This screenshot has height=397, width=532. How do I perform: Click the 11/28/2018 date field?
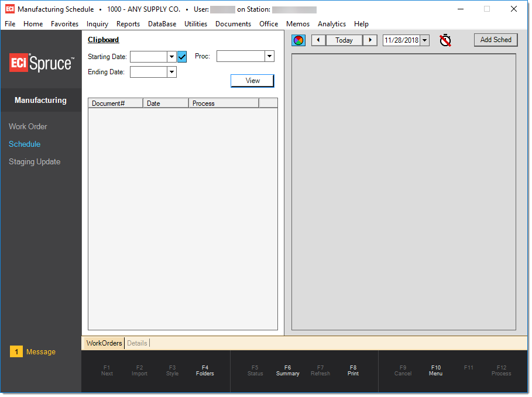401,40
